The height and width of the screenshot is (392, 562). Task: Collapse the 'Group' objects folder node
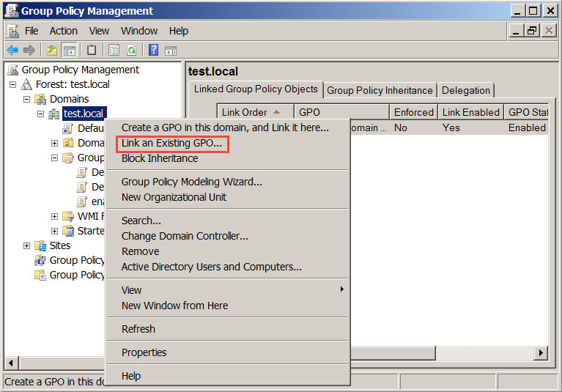tap(54, 158)
